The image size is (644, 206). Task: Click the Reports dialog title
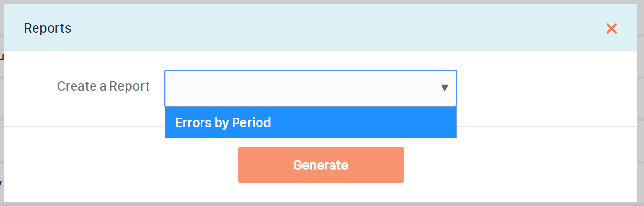[48, 29]
